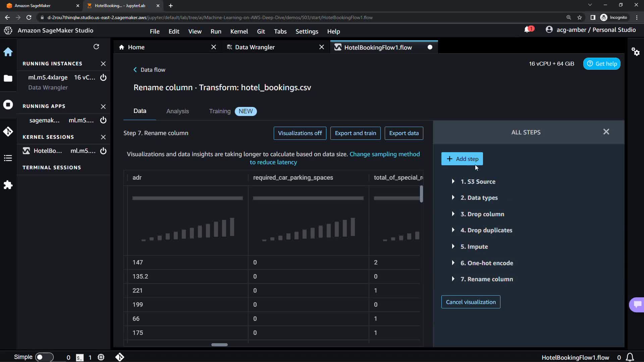Viewport: 644px width, 362px height.
Task: Open the file browser folder icon
Action: (8, 78)
